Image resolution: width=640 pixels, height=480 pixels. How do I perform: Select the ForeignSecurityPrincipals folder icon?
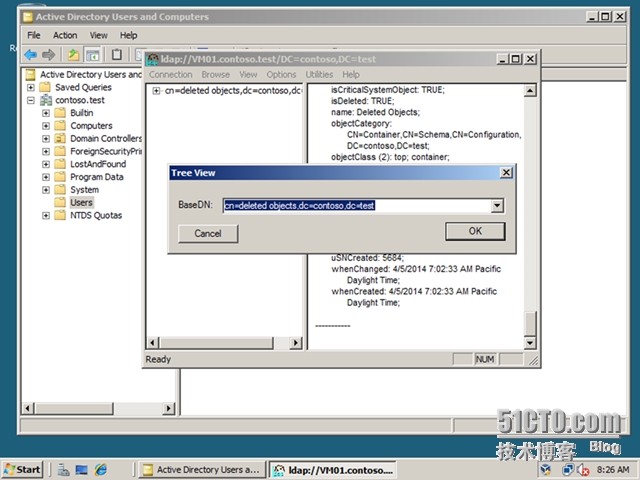point(60,151)
